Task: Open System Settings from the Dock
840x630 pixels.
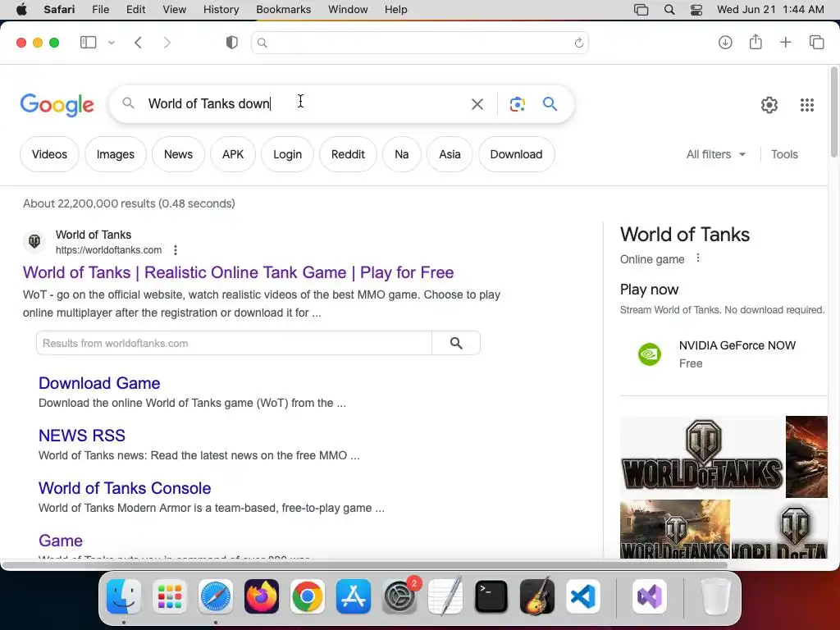Action: (x=399, y=596)
